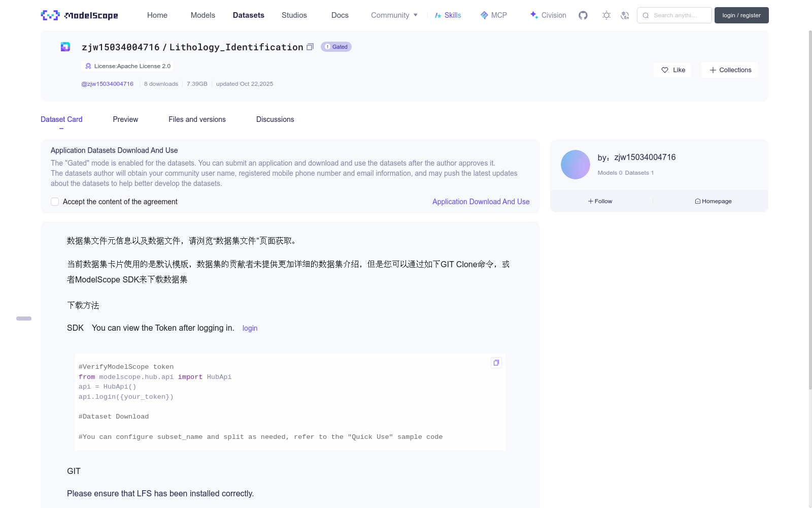
Task: Click the search magnifier icon
Action: click(x=646, y=15)
